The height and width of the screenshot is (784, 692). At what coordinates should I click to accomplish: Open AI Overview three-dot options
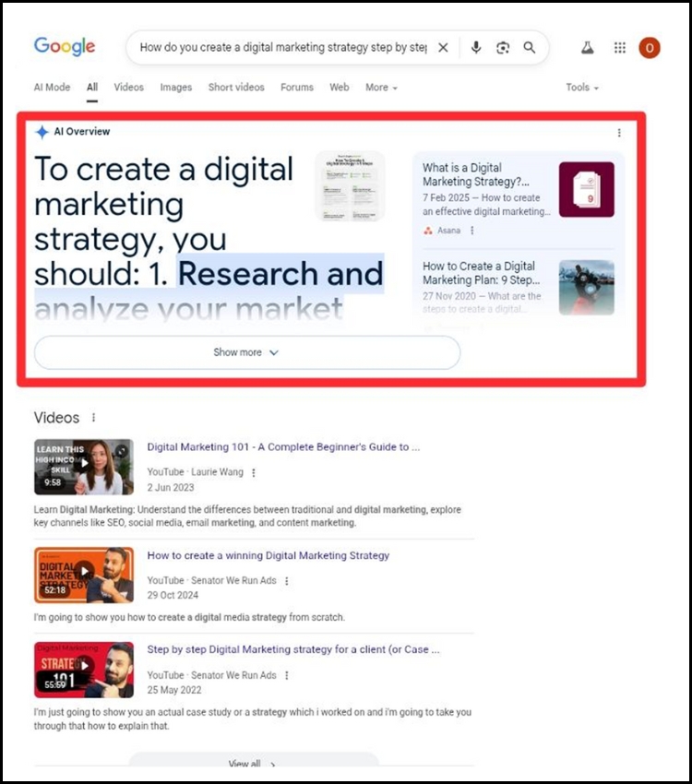pos(619,133)
